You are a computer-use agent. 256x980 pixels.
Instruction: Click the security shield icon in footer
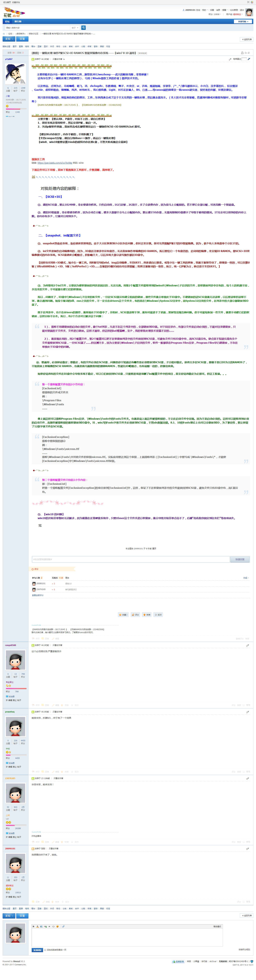252,961
